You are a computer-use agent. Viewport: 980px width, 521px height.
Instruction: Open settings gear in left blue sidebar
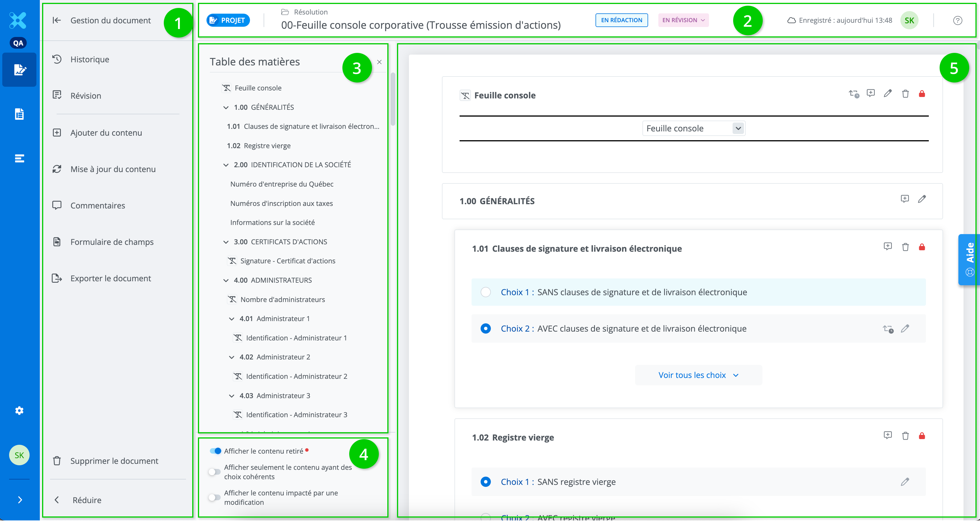(x=19, y=411)
